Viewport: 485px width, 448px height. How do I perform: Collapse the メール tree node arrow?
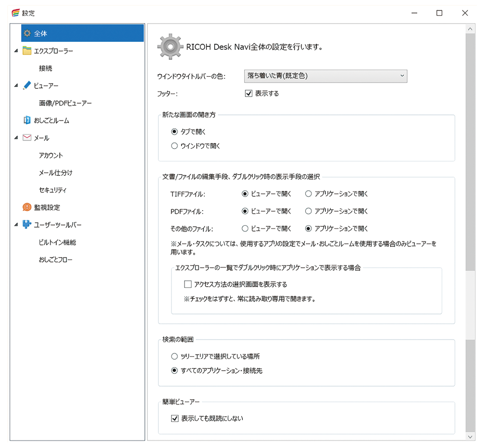(x=16, y=138)
